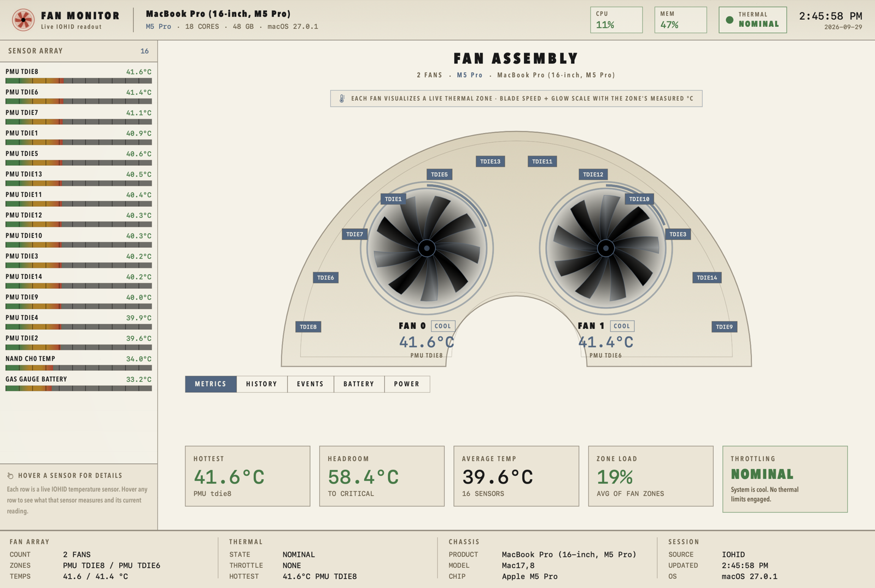Click the Hottest 41.6°C metric card
Image resolution: width=875 pixels, height=588 pixels.
248,476
